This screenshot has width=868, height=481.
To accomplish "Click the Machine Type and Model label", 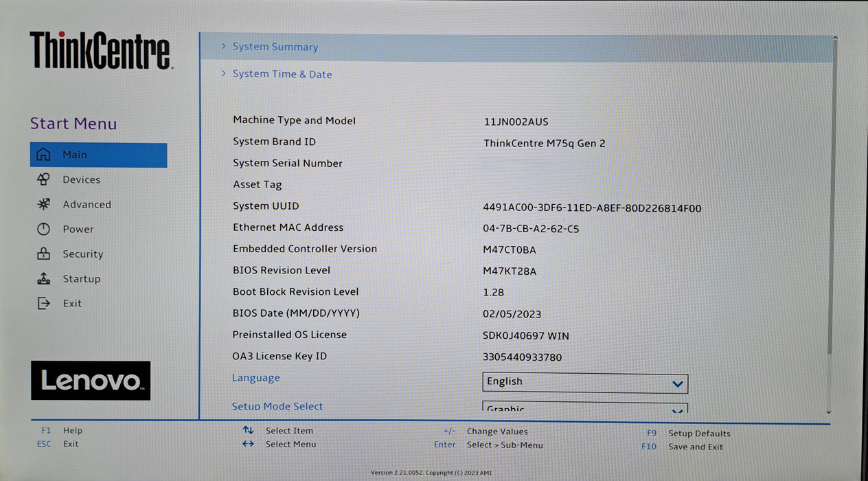I will tap(294, 120).
